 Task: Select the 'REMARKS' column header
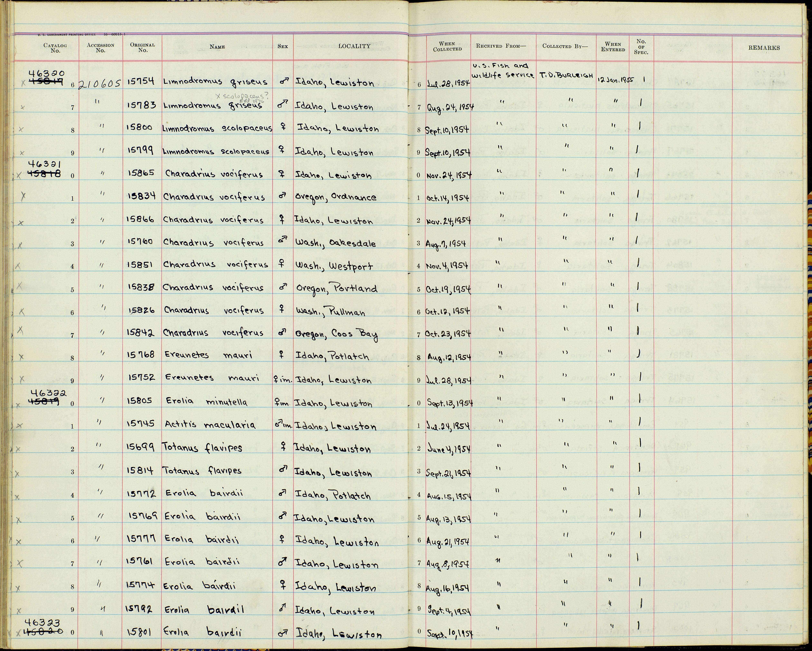coord(764,48)
